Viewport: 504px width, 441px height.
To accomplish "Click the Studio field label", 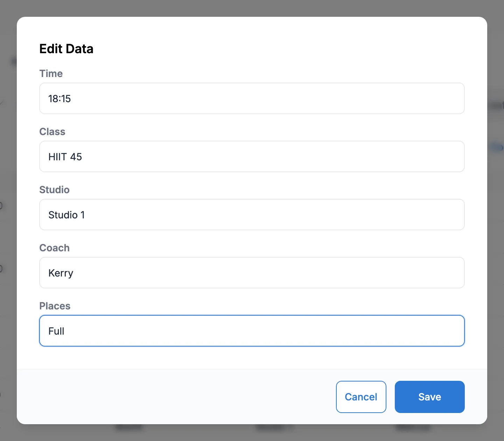I will tap(55, 190).
